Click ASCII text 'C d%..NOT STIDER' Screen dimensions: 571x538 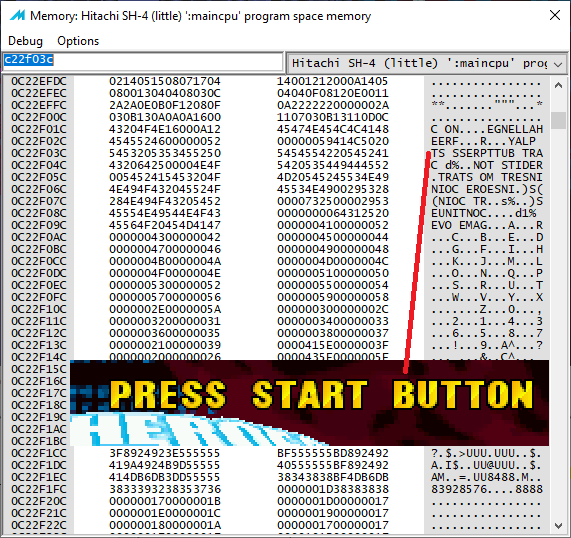(487, 165)
